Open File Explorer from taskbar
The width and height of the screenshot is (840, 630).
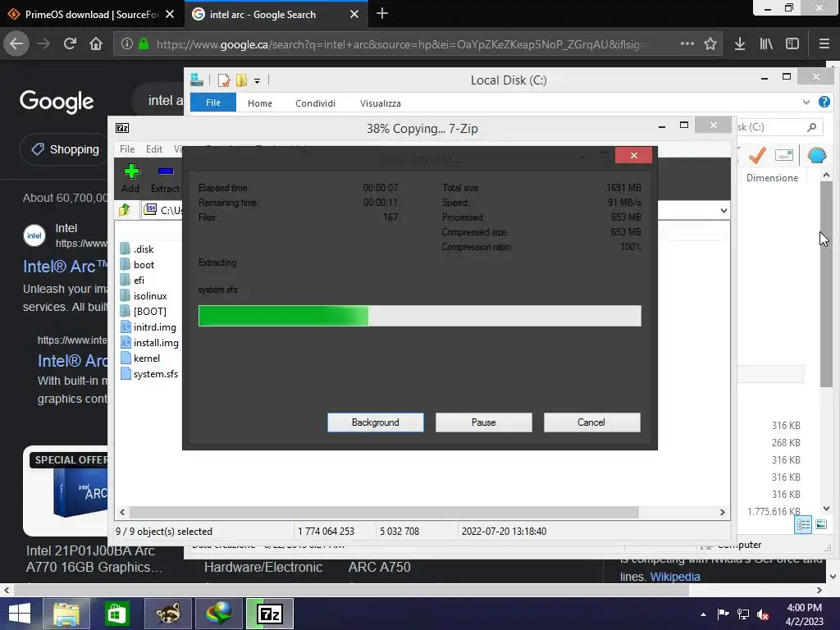coord(66,614)
